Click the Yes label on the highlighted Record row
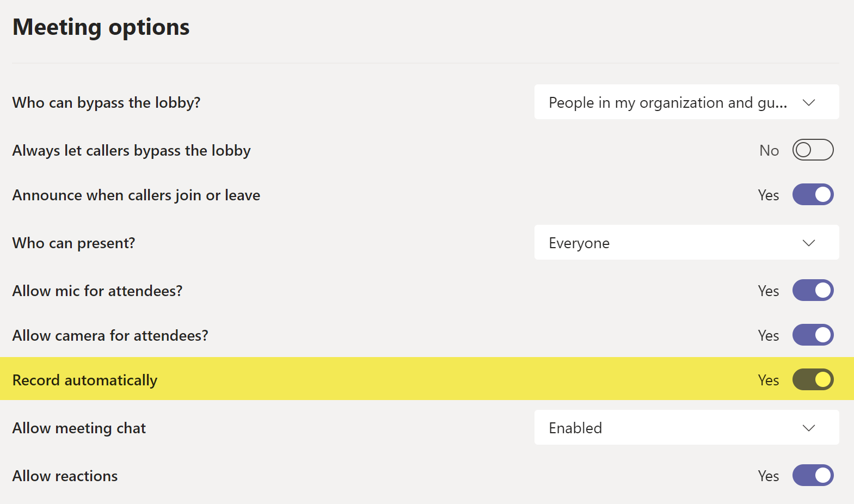This screenshot has width=854, height=504. (769, 380)
